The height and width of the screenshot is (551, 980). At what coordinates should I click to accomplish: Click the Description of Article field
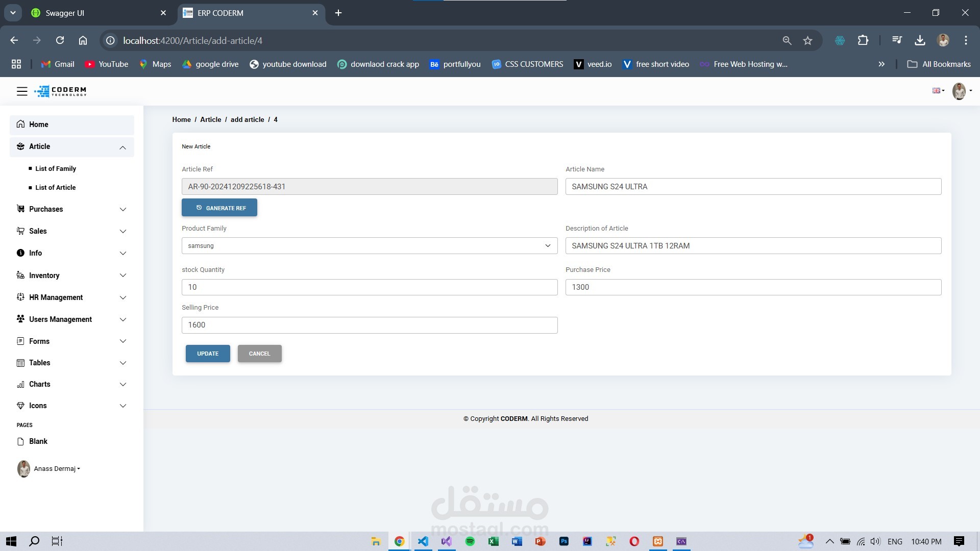click(x=753, y=246)
